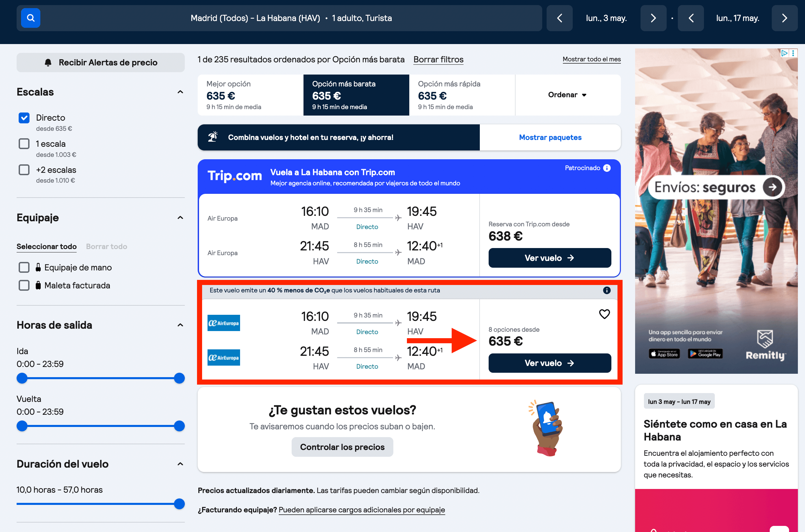
Task: Select the Opción más barata tab
Action: (x=356, y=95)
